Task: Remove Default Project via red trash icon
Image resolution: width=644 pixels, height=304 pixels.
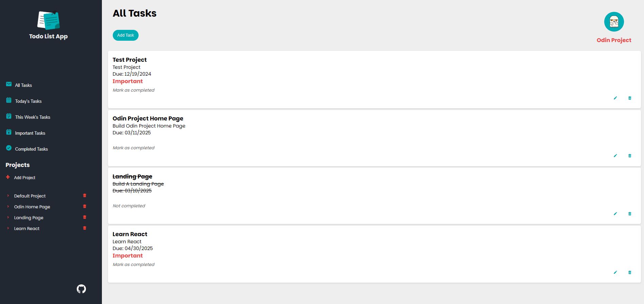Action: (x=85, y=195)
